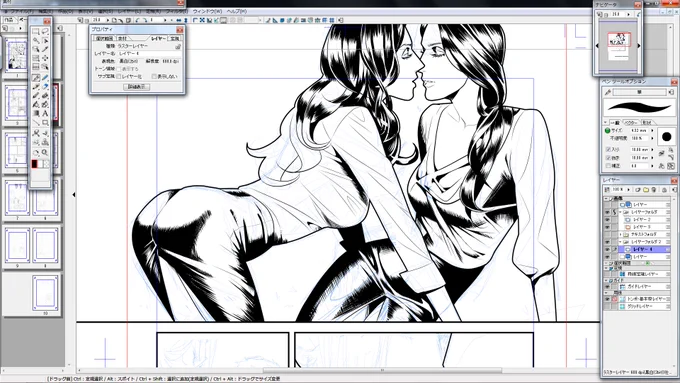Hide the Layer Folder row via eye icon

[607, 212]
